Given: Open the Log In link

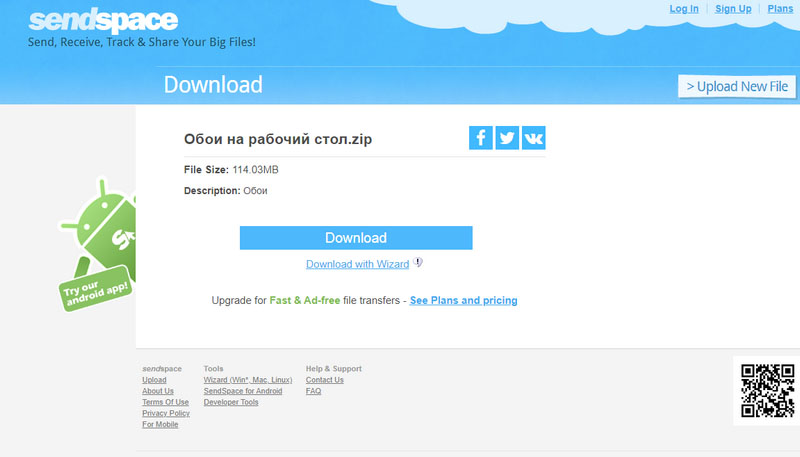Looking at the screenshot, I should point(684,9).
